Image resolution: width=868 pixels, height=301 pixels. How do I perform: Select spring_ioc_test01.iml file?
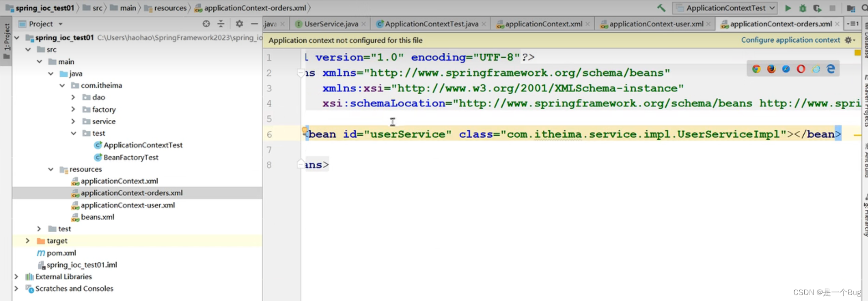point(77,265)
